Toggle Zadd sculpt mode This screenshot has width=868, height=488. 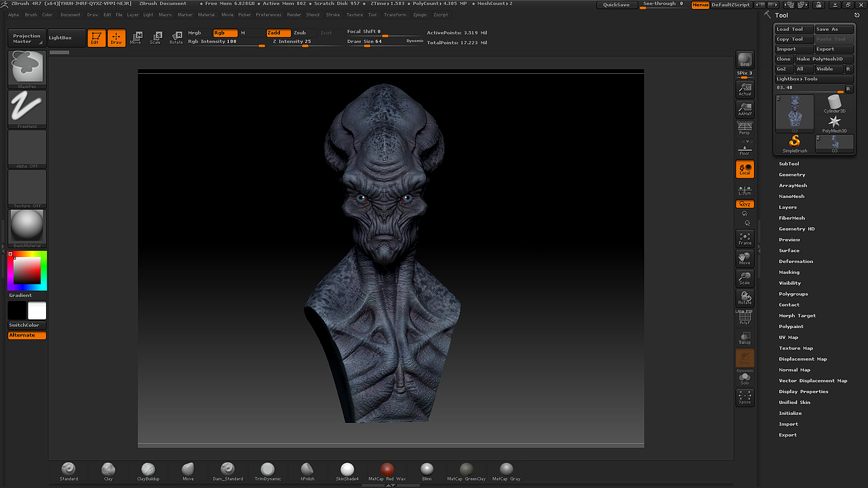[x=279, y=33]
